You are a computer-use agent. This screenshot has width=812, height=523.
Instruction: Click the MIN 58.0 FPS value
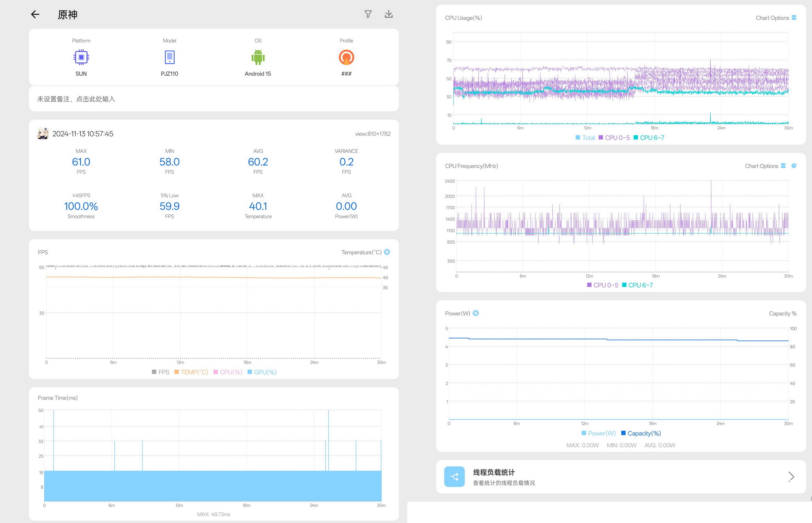(170, 162)
